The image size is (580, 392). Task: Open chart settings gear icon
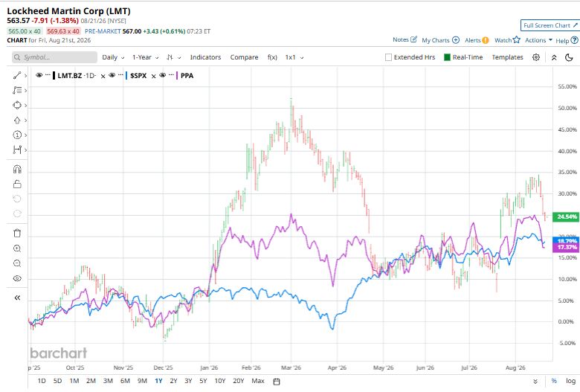(536, 57)
